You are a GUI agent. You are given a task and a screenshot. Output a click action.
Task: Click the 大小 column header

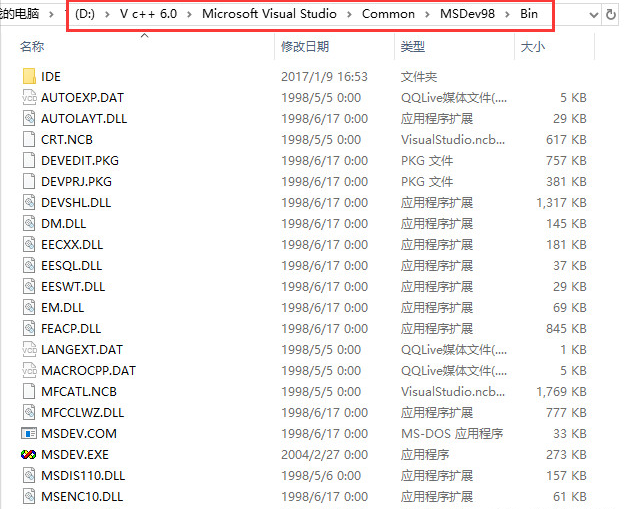tap(532, 47)
